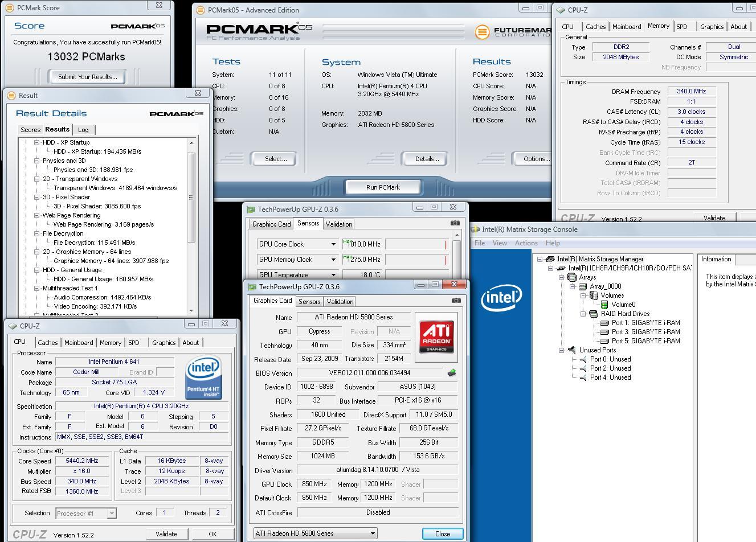Open the Actions menu in Matrix Storage Console

[x=526, y=243]
